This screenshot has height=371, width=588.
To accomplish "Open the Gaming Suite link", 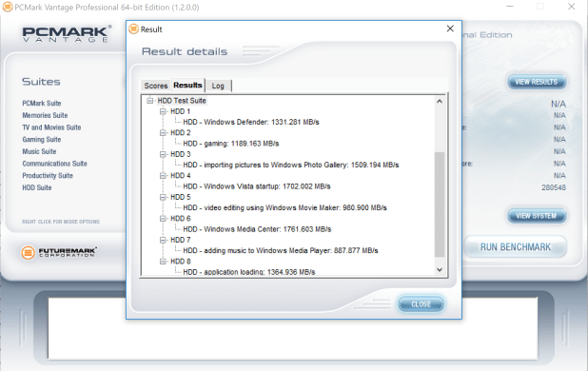I will 42,140.
